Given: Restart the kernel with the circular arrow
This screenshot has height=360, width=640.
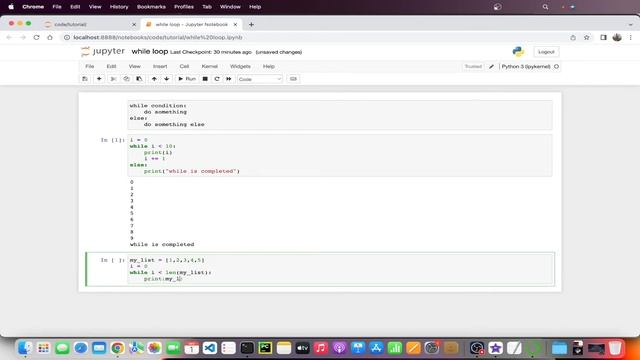Looking at the screenshot, I should 217,79.
